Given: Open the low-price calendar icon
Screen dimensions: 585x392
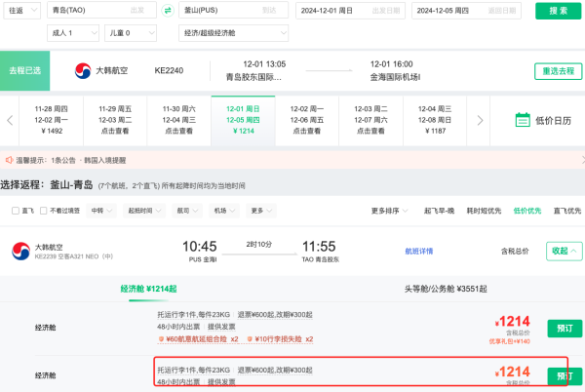Looking at the screenshot, I should tap(523, 120).
